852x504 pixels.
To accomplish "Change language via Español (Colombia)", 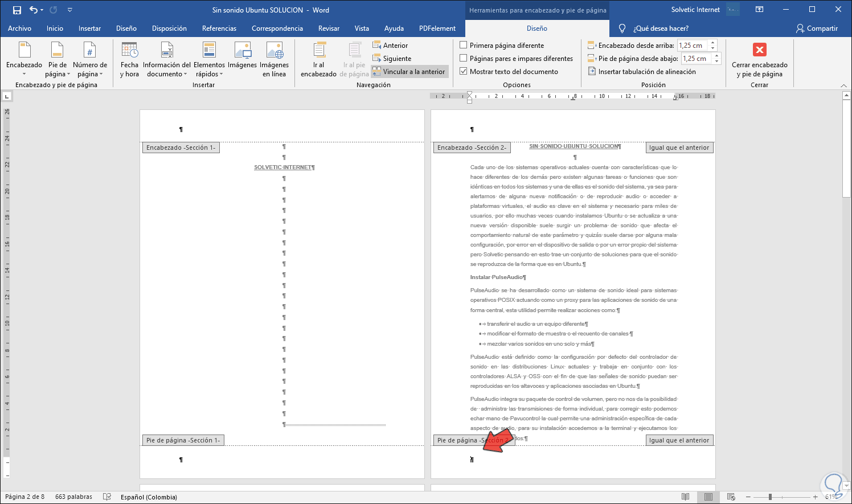I will coord(149,497).
